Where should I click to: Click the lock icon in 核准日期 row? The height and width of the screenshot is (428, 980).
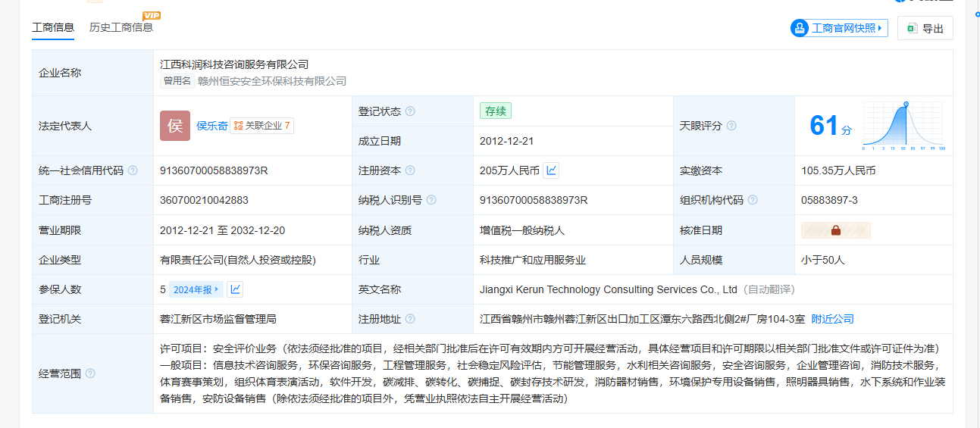point(836,230)
